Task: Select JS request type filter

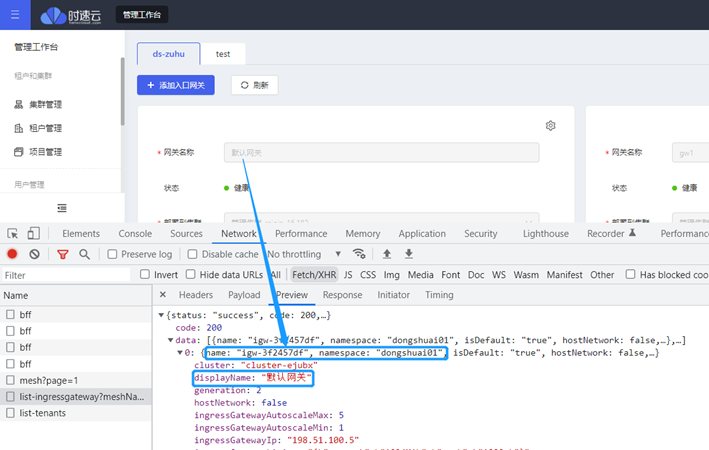Action: (x=348, y=275)
